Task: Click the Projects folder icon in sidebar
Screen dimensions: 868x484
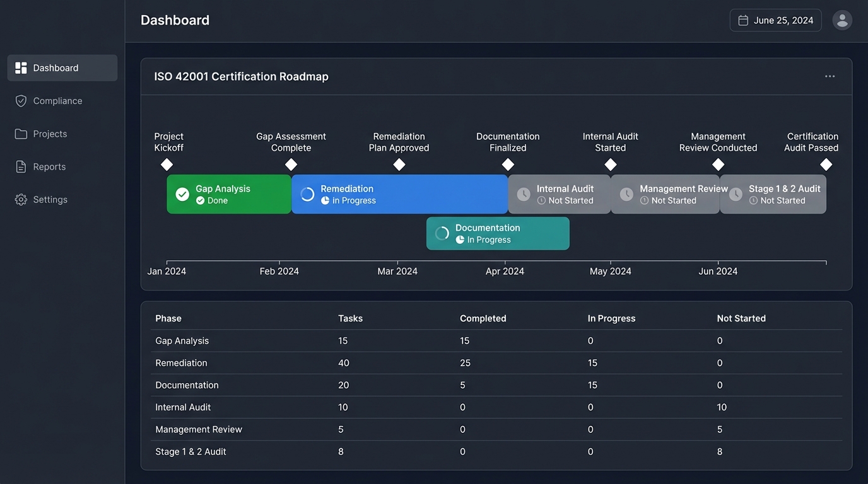Action: [x=21, y=134]
